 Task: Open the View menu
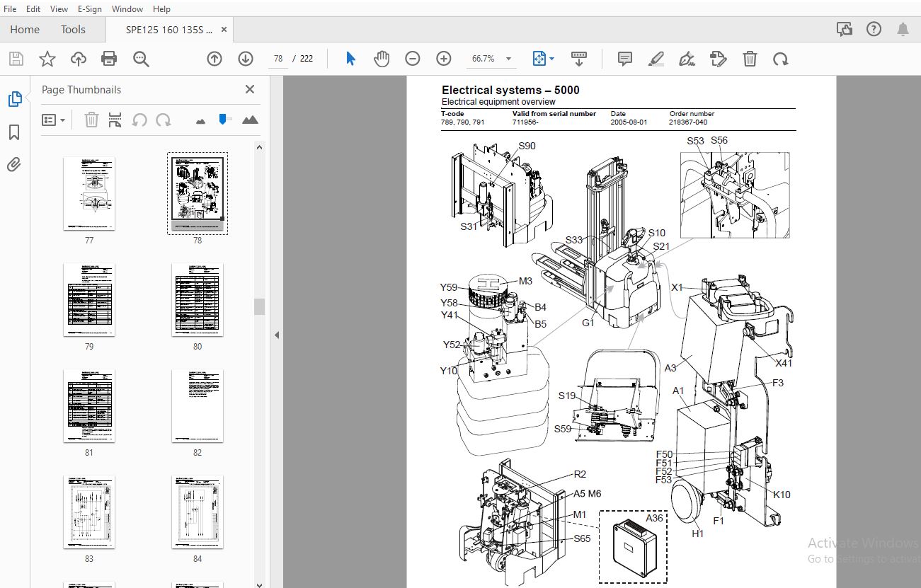pyautogui.click(x=59, y=8)
